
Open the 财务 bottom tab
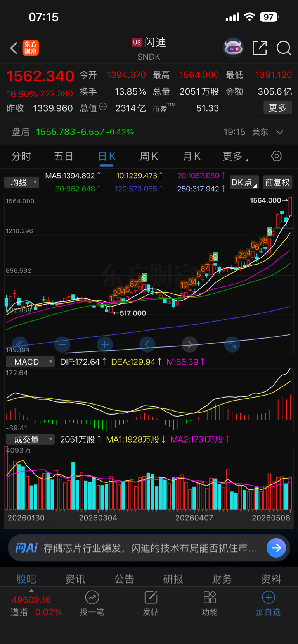[x=222, y=579]
